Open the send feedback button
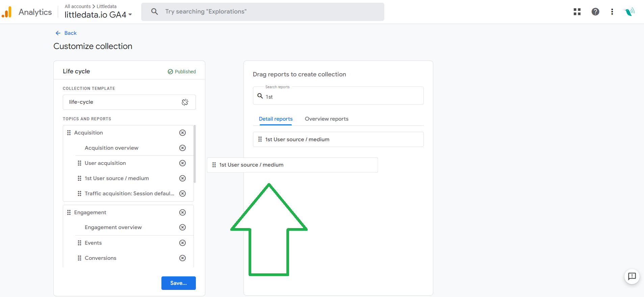Screen dimensions: 644x297 pyautogui.click(x=632, y=277)
